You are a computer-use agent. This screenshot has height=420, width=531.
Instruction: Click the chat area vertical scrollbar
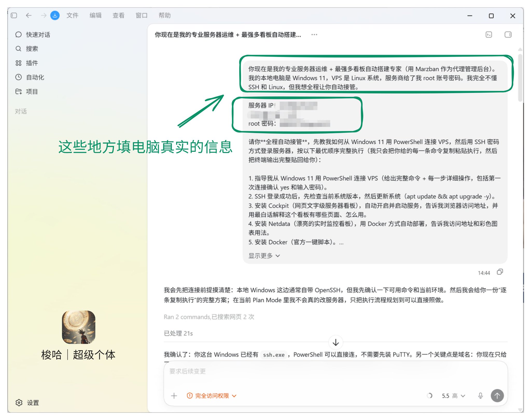[x=520, y=78]
